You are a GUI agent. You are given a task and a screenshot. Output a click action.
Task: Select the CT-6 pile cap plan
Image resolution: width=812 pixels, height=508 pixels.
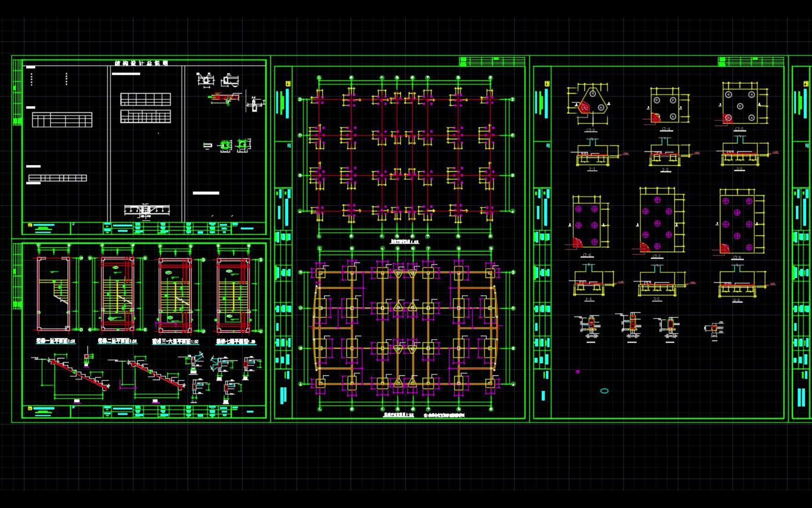[587, 222]
